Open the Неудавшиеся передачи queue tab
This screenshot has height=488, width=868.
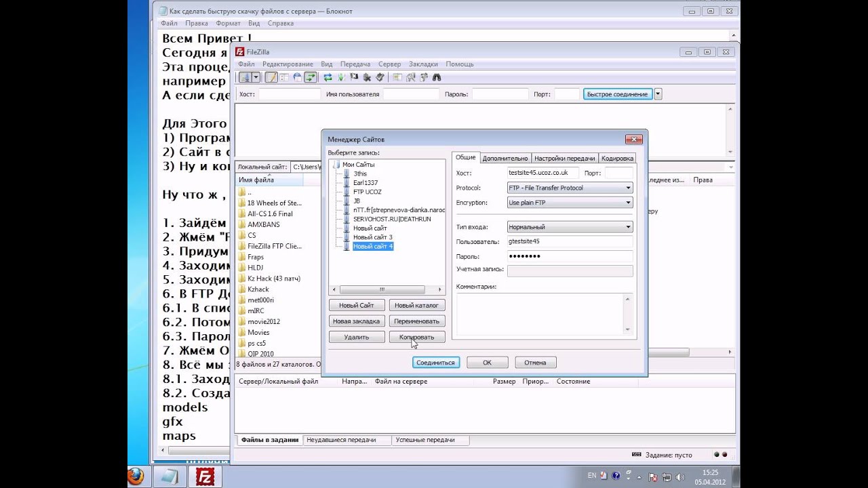[347, 440]
